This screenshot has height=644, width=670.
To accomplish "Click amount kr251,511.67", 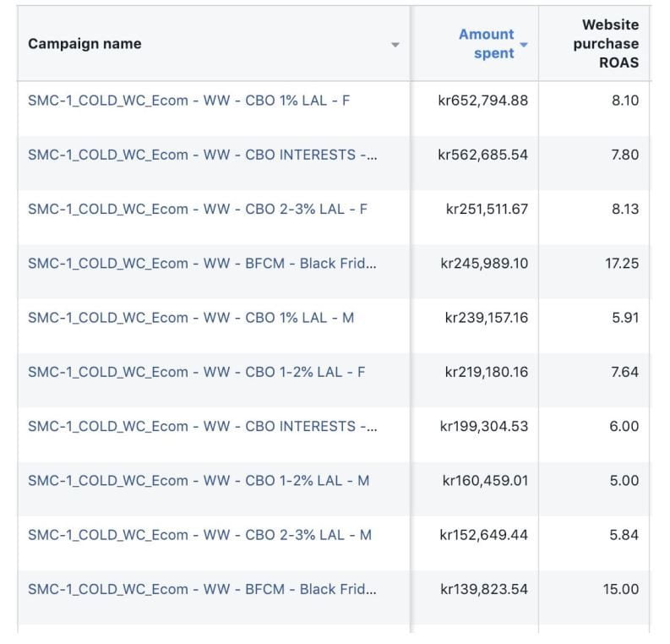I will [x=487, y=209].
